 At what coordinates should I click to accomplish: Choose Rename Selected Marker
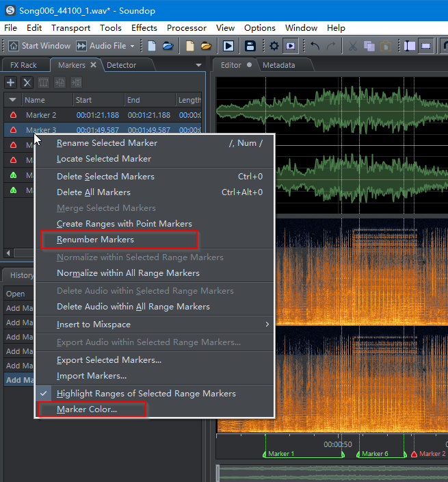coord(155,143)
